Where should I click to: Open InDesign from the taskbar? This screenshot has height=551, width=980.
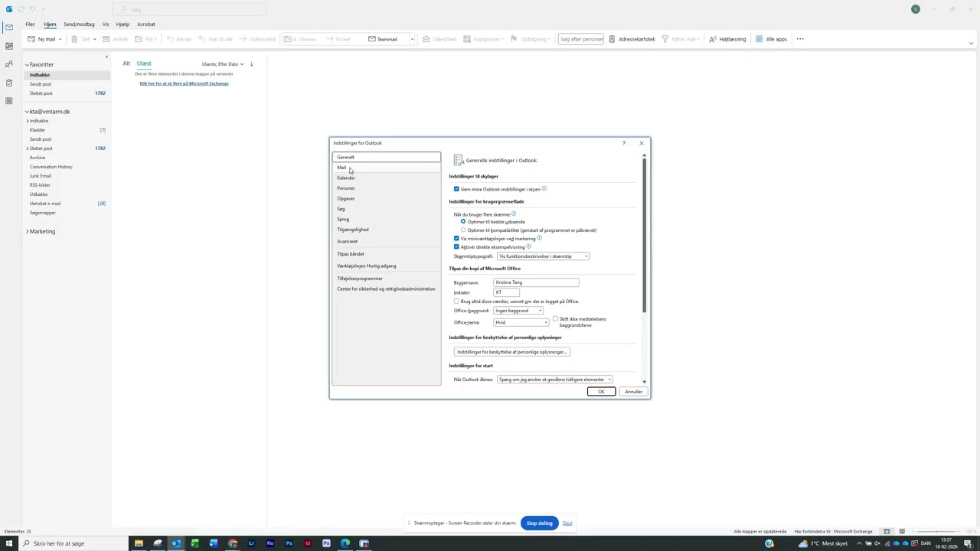click(x=308, y=543)
